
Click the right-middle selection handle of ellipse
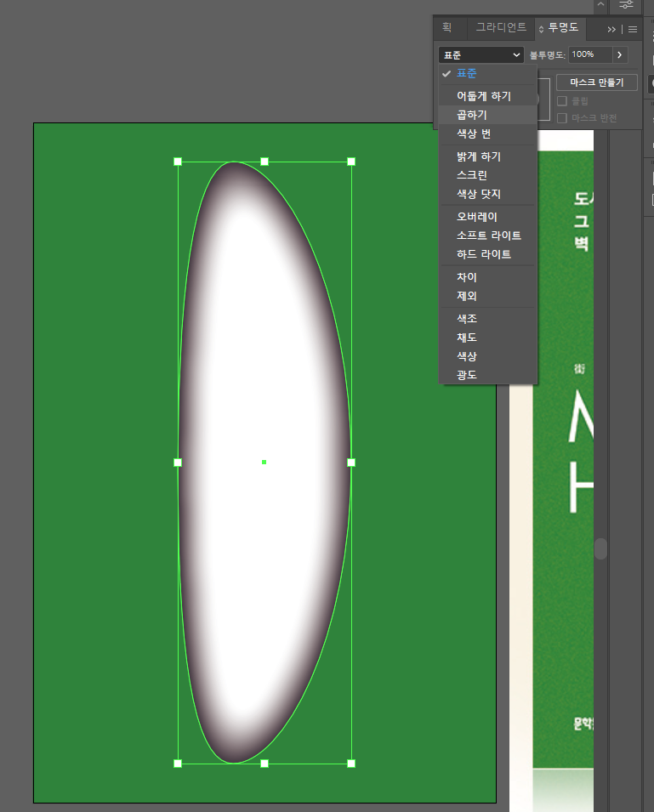(351, 463)
